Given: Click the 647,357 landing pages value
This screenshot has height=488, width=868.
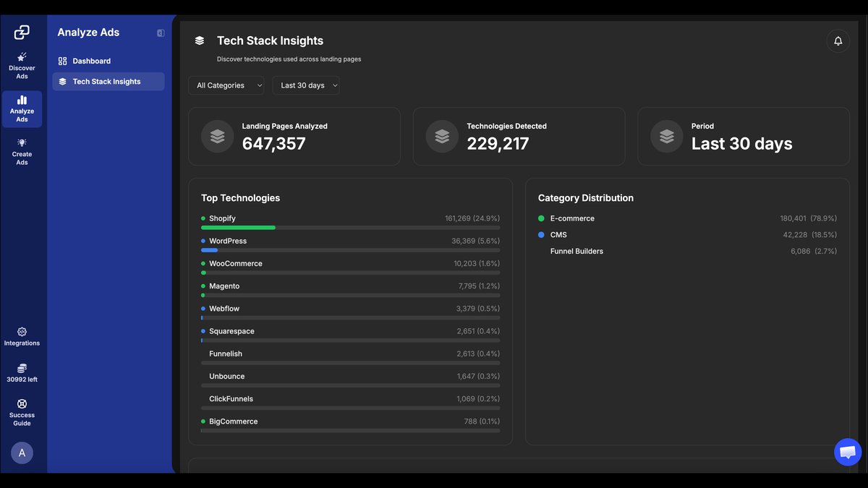Looking at the screenshot, I should (x=274, y=143).
